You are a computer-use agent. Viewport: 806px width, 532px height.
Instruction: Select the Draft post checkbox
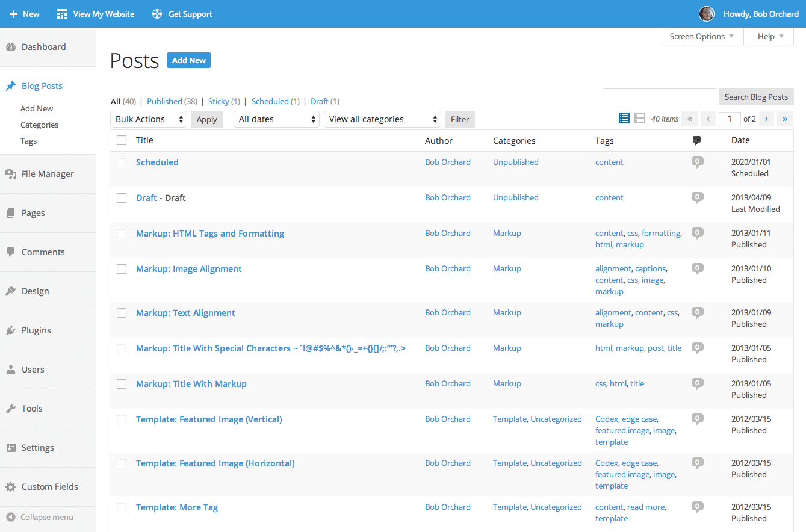tap(122, 198)
